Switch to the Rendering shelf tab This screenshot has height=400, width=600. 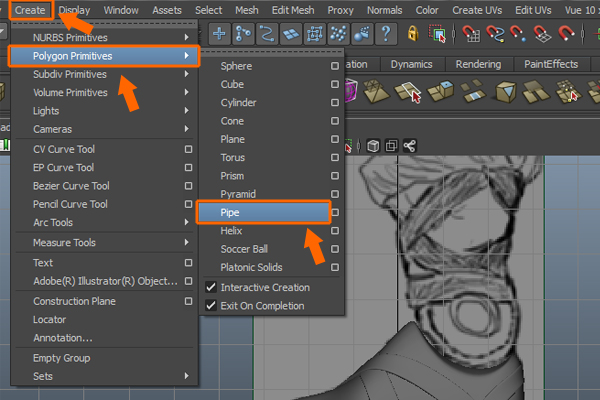coord(478,64)
